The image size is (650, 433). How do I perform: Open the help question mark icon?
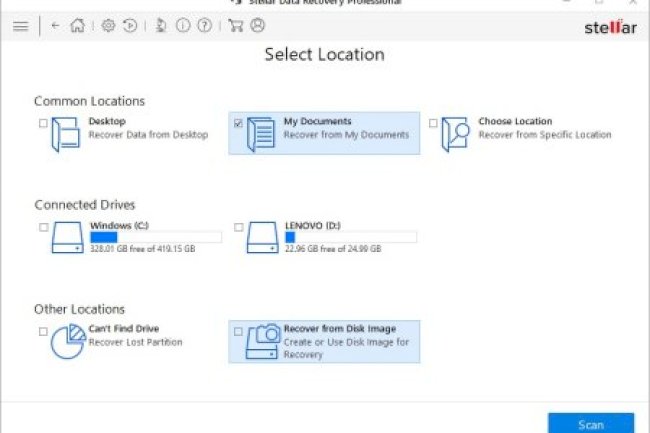[x=206, y=26]
